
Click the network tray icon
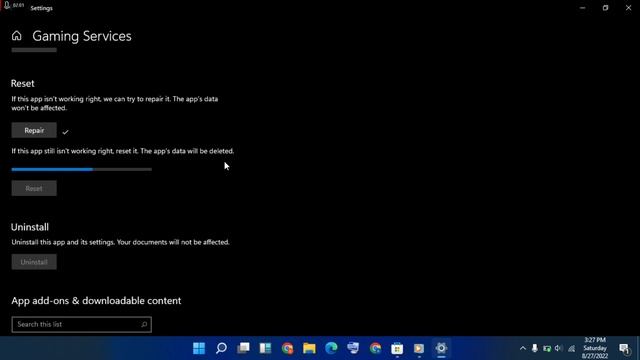(572, 349)
